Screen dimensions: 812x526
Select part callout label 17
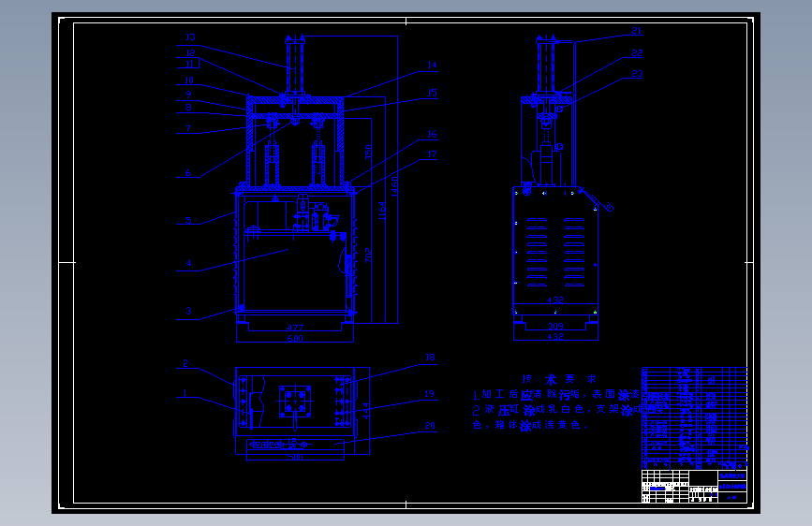point(432,154)
